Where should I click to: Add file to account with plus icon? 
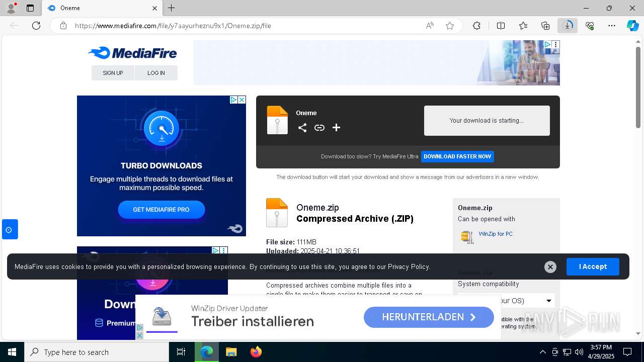coord(337,128)
